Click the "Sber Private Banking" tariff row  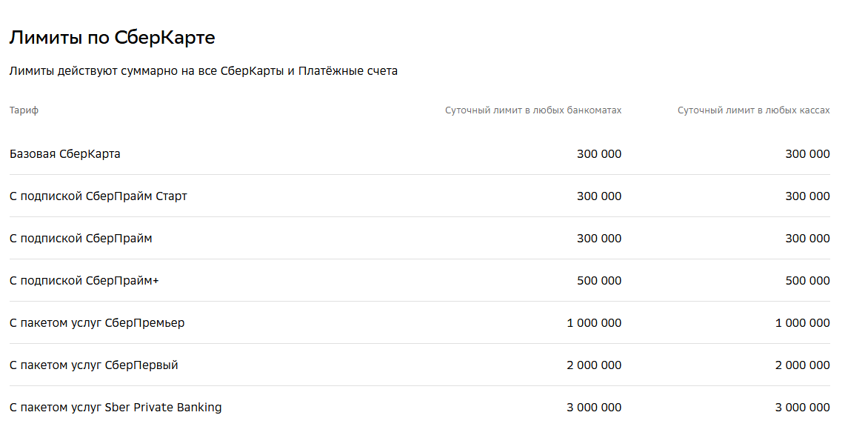[x=116, y=408]
